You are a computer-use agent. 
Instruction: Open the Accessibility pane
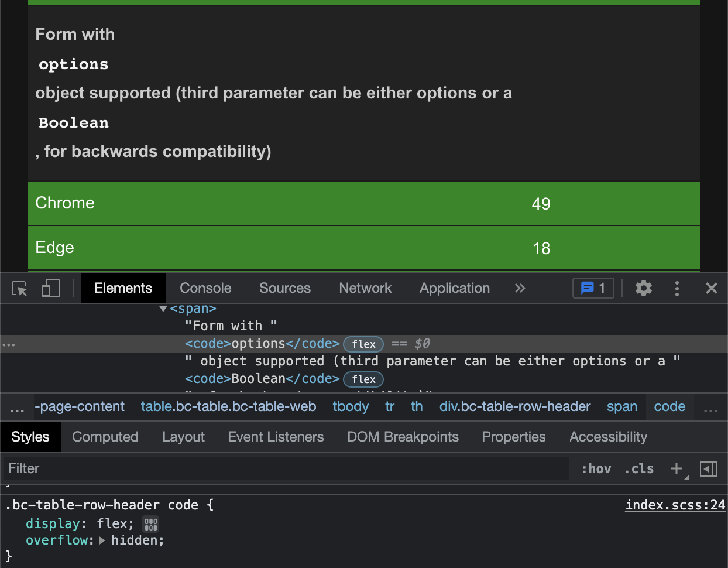click(608, 437)
